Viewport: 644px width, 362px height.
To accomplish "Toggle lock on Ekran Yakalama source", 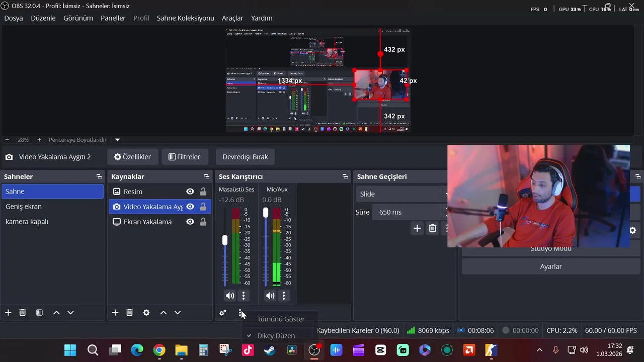I will 203,222.
